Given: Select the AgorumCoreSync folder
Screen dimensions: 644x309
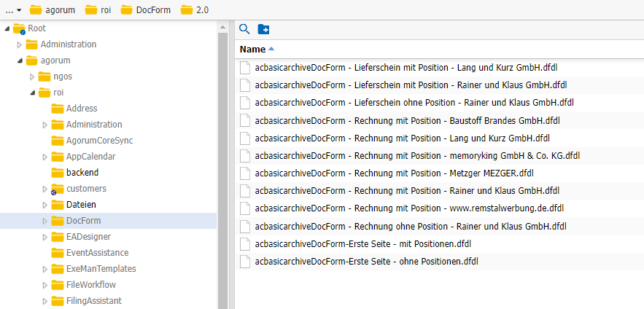Looking at the screenshot, I should pos(100,141).
